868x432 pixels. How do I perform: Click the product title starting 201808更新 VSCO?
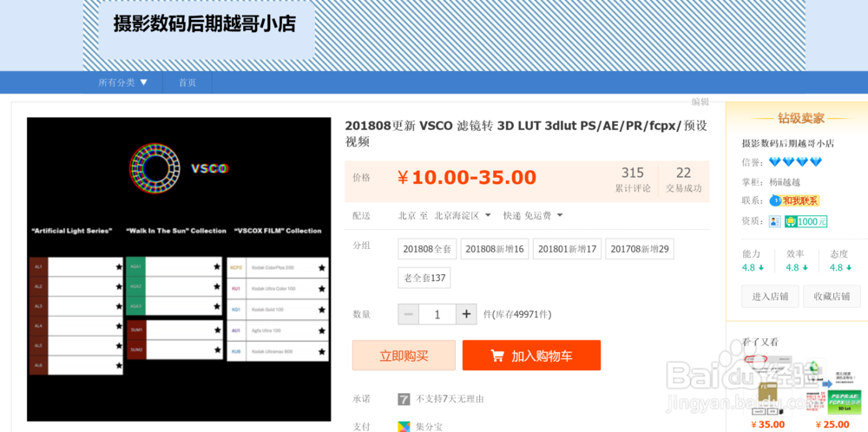tap(526, 134)
